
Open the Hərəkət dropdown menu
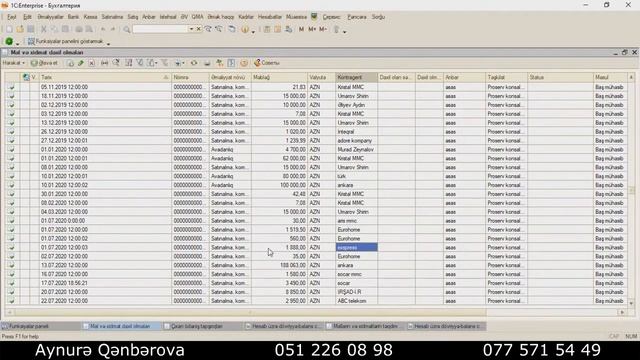click(x=13, y=63)
